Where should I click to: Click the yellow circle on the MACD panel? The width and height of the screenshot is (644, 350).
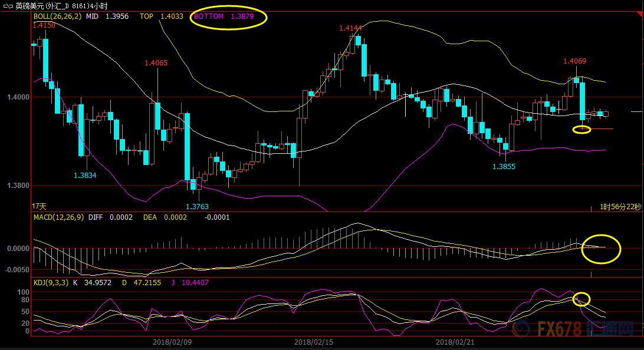click(601, 248)
